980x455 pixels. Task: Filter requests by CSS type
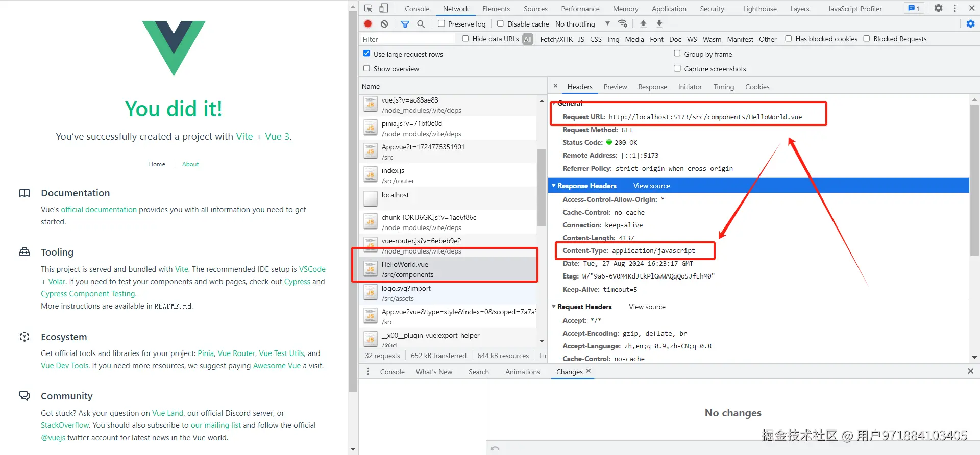(x=596, y=39)
